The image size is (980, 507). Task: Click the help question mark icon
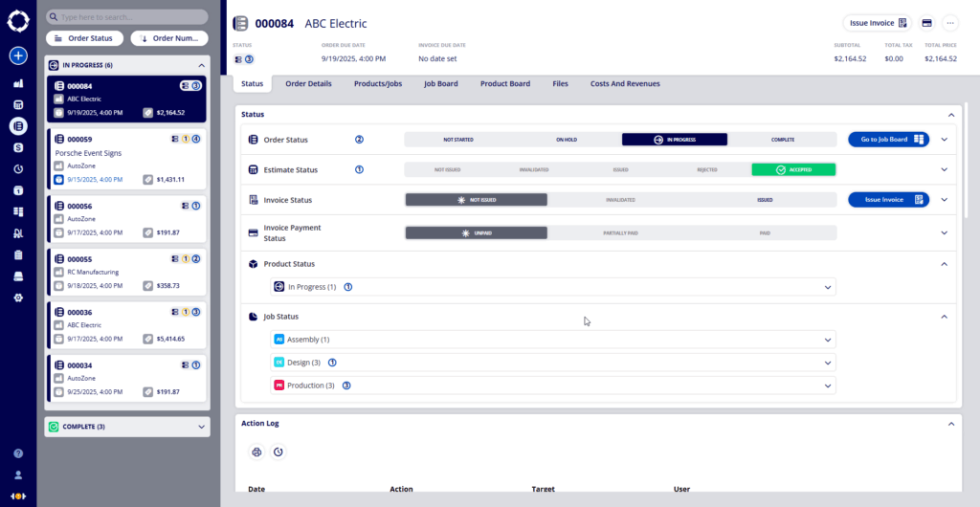17,453
